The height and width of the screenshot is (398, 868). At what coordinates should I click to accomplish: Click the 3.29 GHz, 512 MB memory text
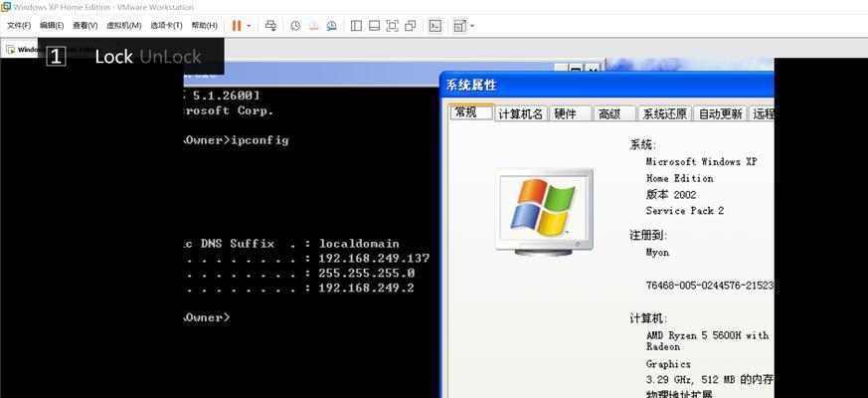click(x=710, y=380)
